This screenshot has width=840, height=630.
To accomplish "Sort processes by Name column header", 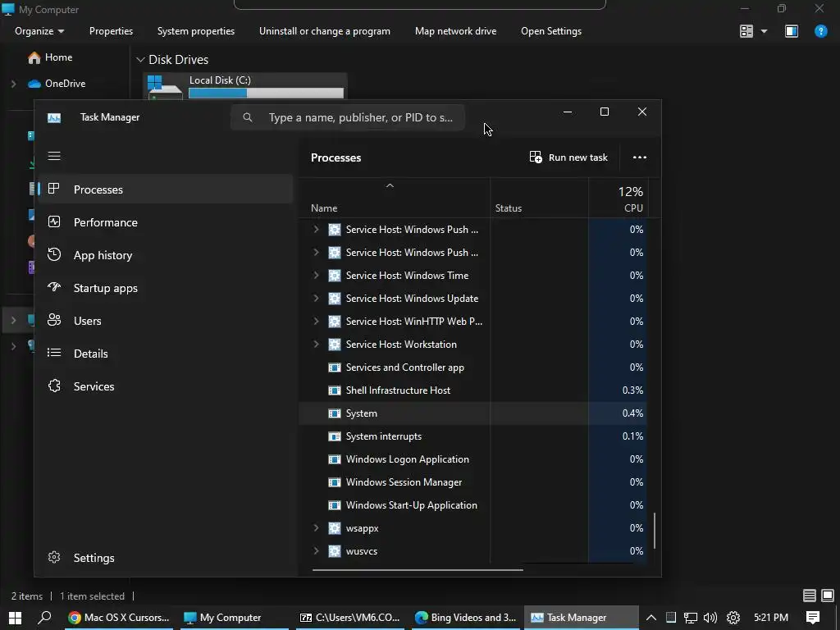I will click(x=395, y=199).
